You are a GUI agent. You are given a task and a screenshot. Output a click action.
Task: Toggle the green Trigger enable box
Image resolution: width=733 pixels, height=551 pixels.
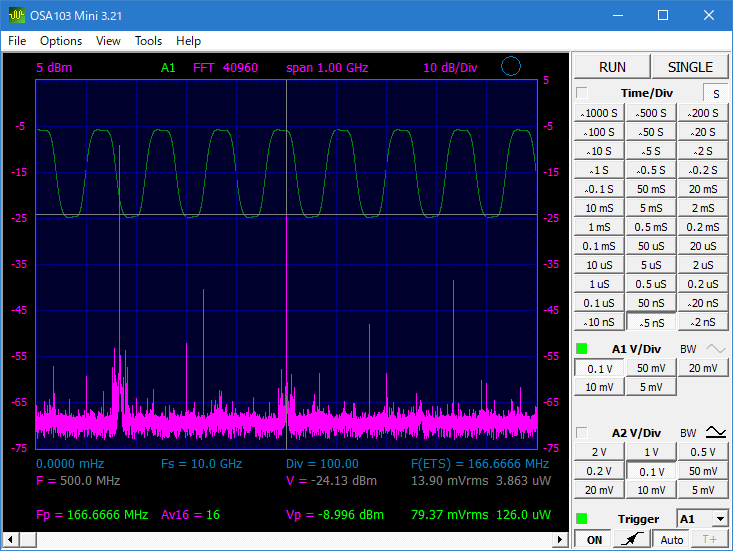tap(582, 518)
